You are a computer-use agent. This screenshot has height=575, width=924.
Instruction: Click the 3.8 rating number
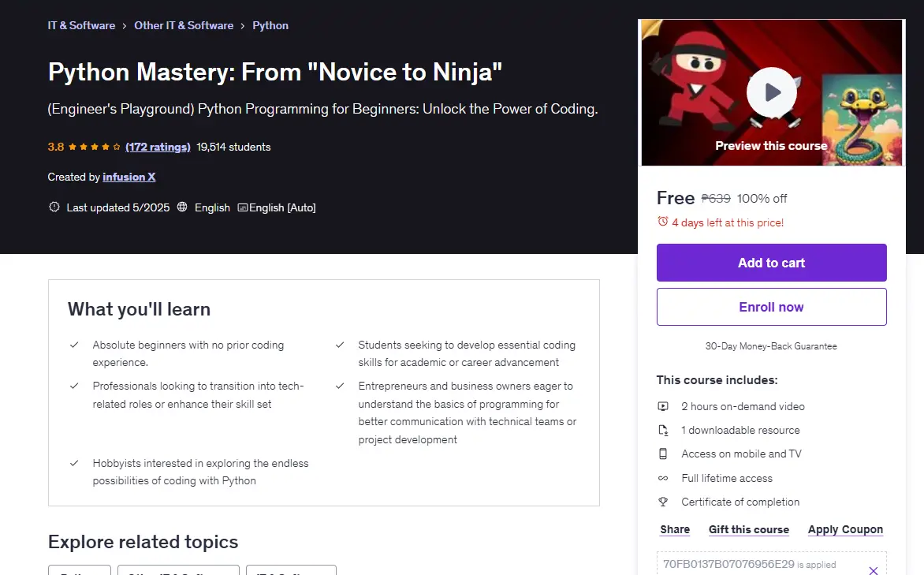(x=56, y=147)
